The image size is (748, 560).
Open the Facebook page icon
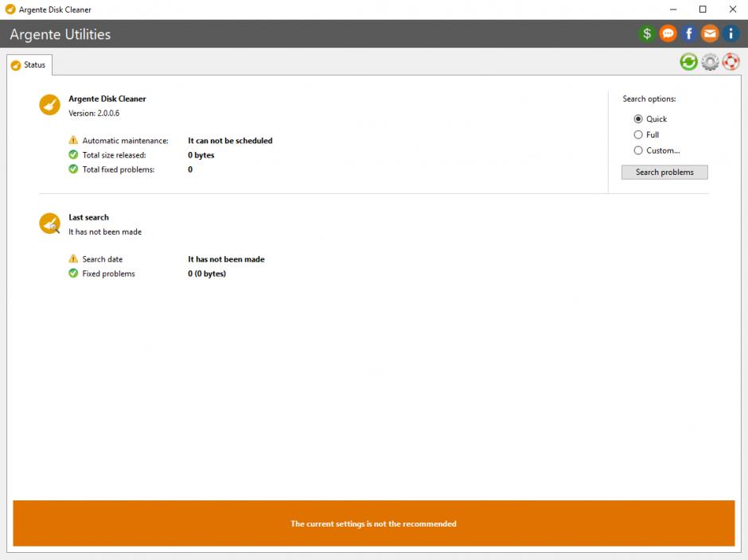click(689, 34)
